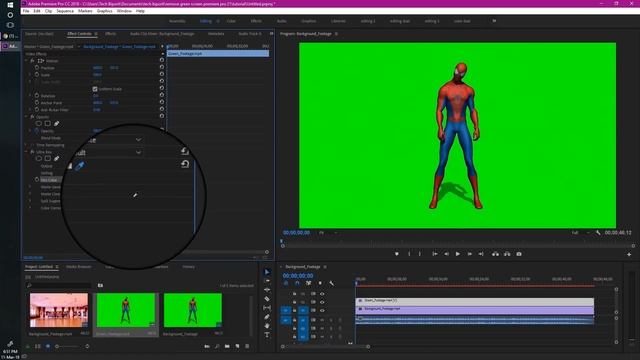Pick key color with the Ultra Key eyedropper
640x360 pixels.
point(80,166)
